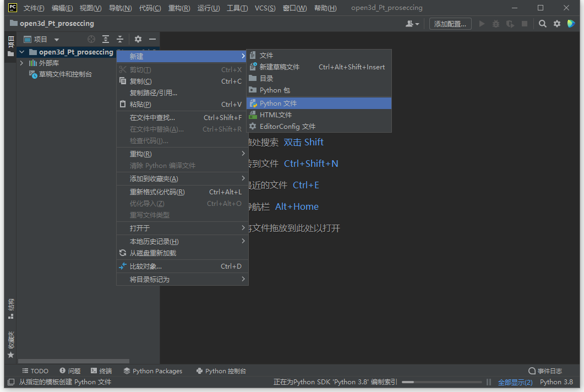Click the search everywhere magnifier icon
Viewport: 584px width, 392px height.
(x=543, y=24)
